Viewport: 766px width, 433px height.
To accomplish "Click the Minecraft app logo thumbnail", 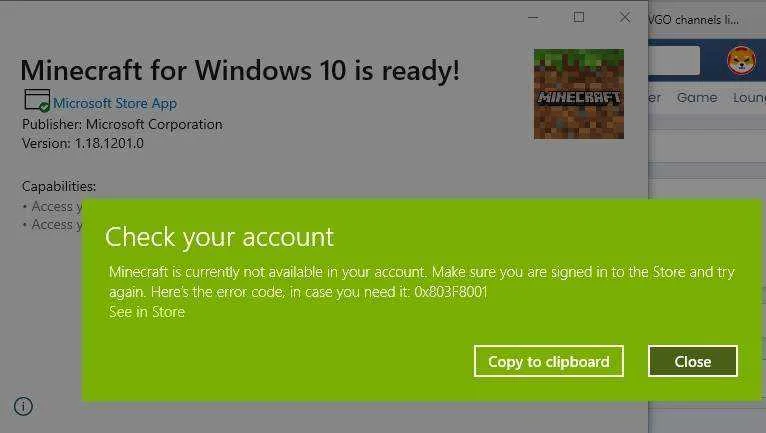I will pos(578,94).
